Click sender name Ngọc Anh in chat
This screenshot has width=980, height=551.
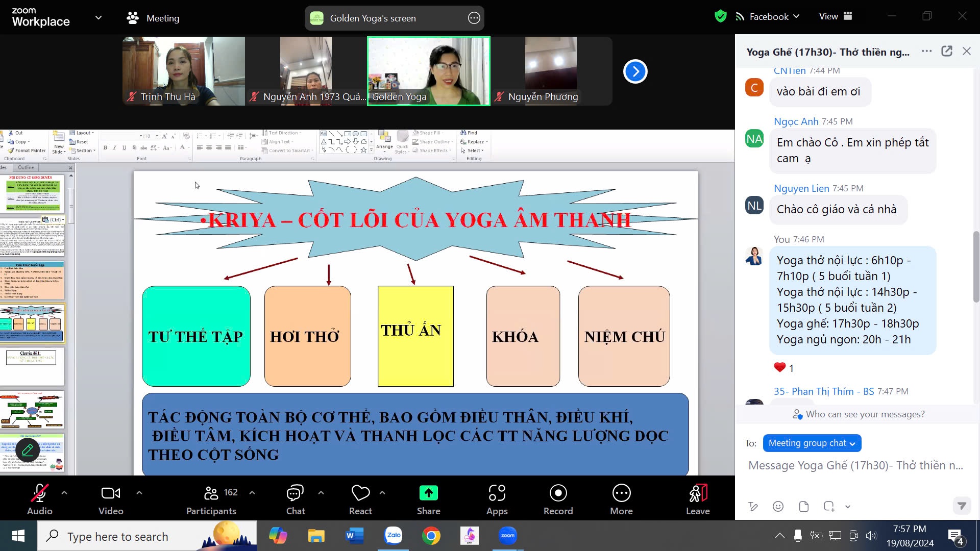click(796, 121)
